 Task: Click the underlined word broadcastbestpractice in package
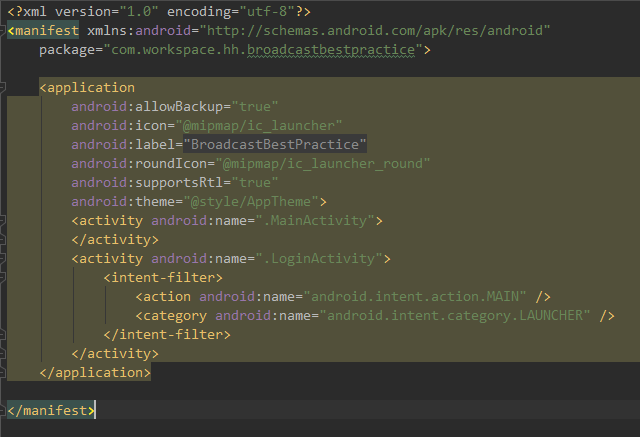[x=331, y=50]
